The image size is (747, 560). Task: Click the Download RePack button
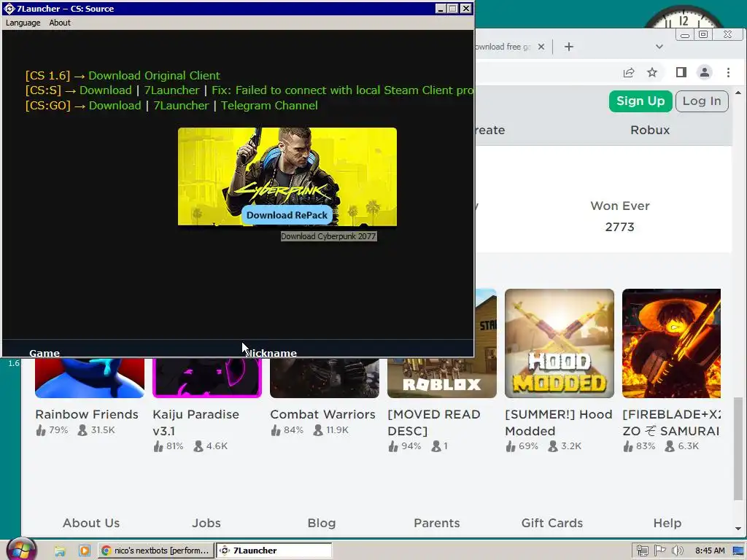click(x=287, y=215)
